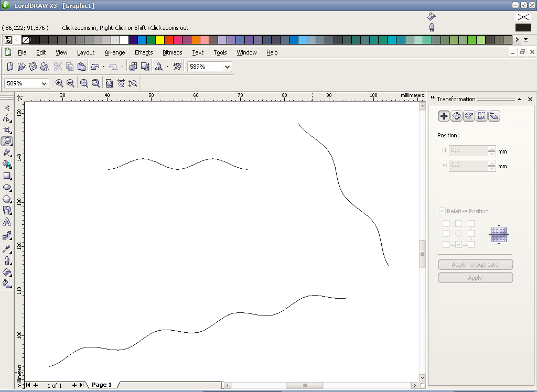Switch docker to Skew transformation

pyautogui.click(x=494, y=116)
